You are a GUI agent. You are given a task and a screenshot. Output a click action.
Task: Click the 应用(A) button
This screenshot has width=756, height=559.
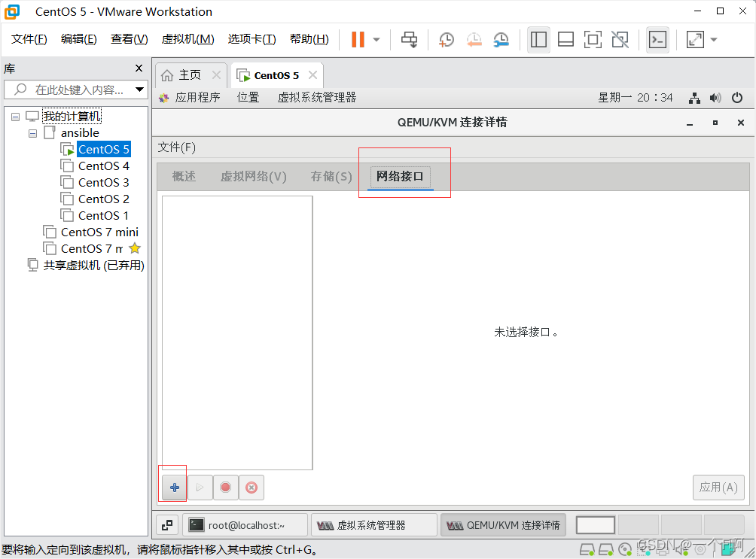718,488
